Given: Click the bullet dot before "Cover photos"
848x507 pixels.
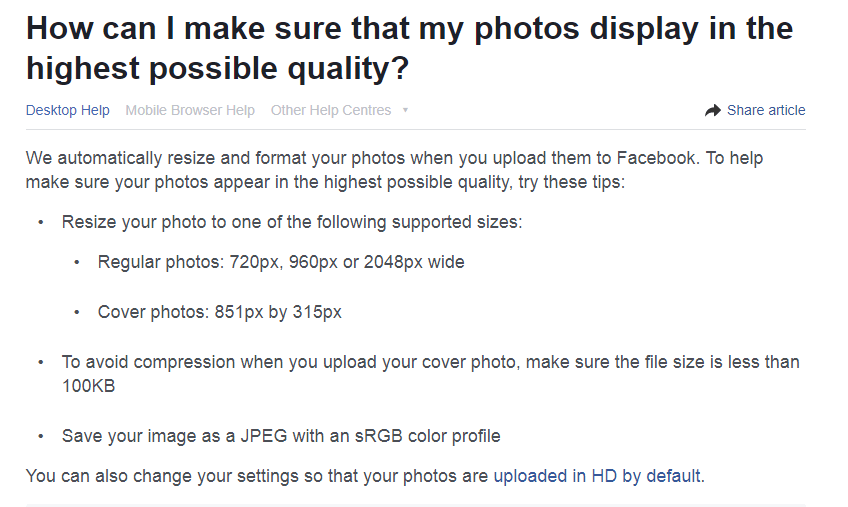Looking at the screenshot, I should 78,313.
